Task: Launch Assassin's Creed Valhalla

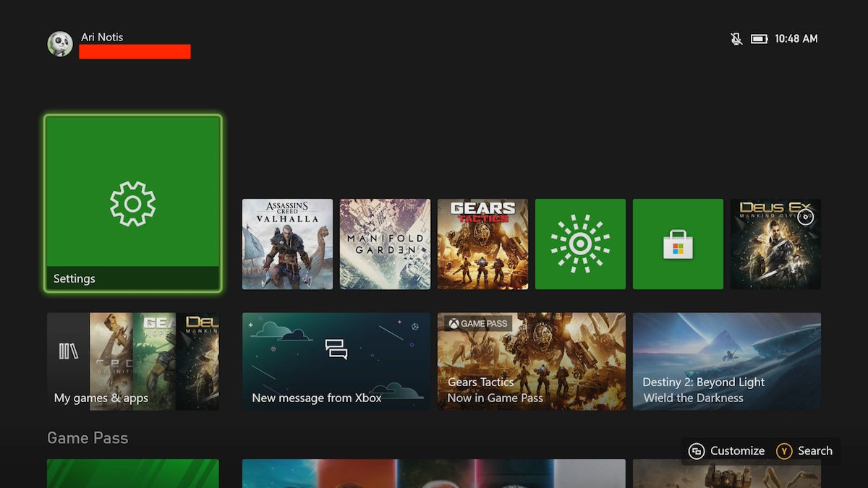Action: [x=287, y=244]
